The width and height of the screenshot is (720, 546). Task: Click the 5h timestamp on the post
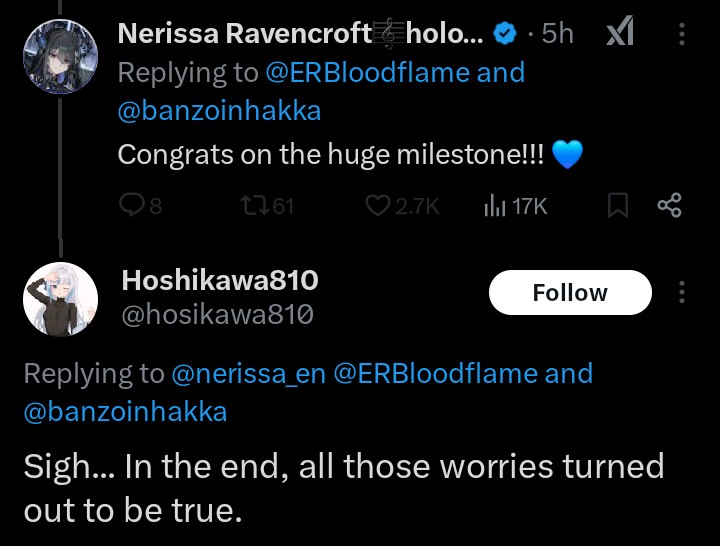tap(557, 34)
